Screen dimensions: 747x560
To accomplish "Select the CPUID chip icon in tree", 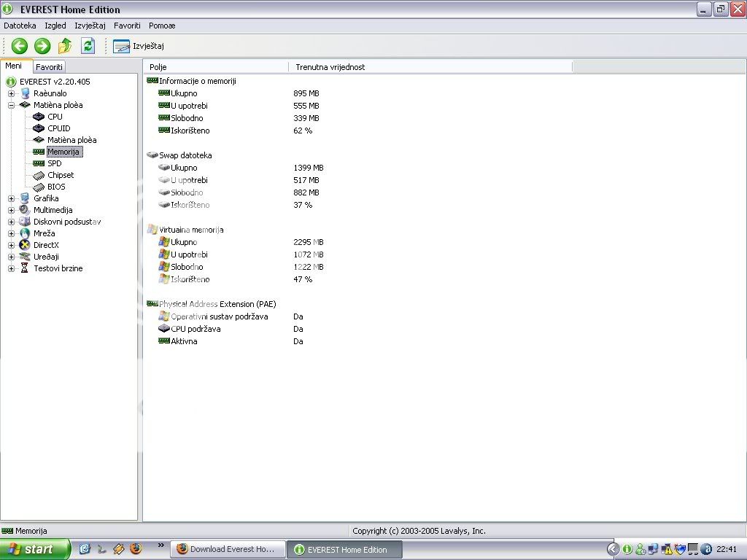I will pyautogui.click(x=39, y=128).
